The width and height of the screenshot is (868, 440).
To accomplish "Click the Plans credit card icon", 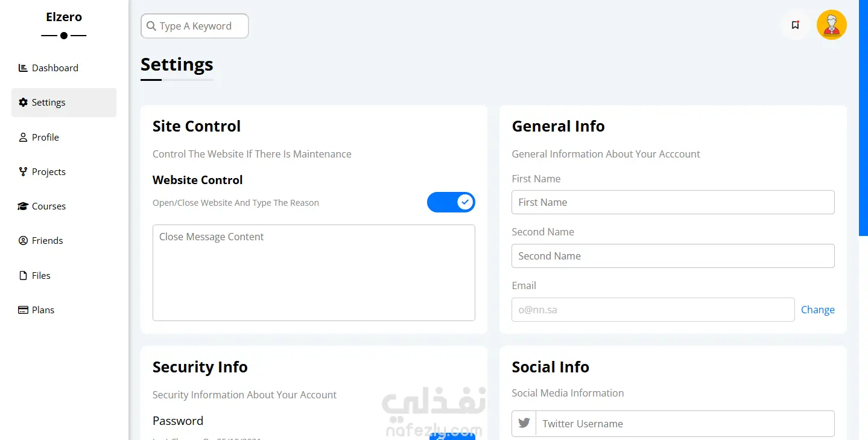I will pyautogui.click(x=23, y=310).
